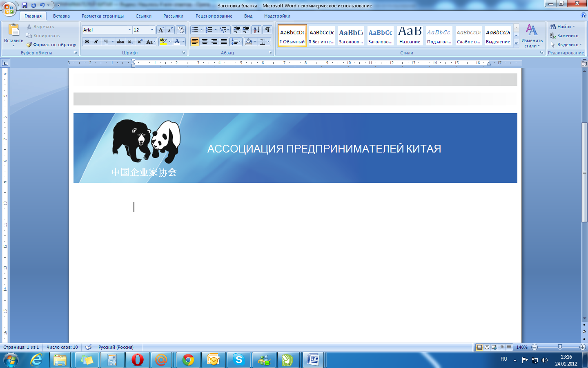The image size is (588, 368).
Task: Switch to print layout view icon
Action: (x=479, y=347)
